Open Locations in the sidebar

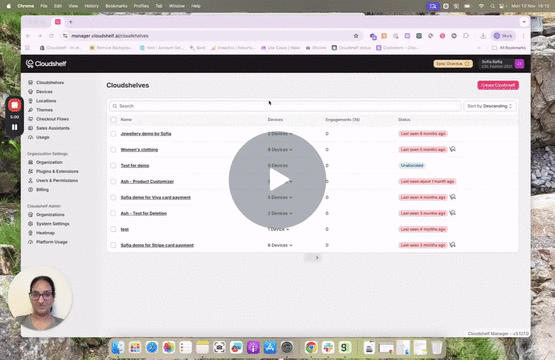(x=46, y=101)
